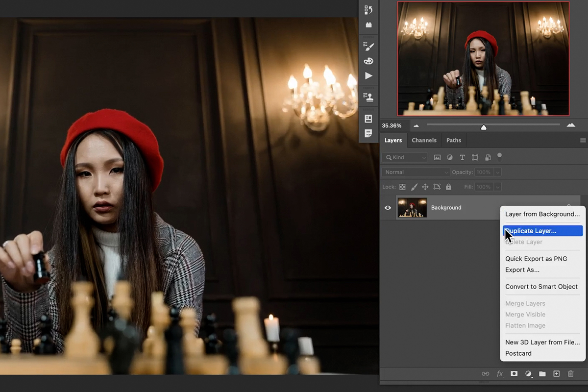Create a new group folder icon
Image resolution: width=588 pixels, height=392 pixels.
[542, 374]
